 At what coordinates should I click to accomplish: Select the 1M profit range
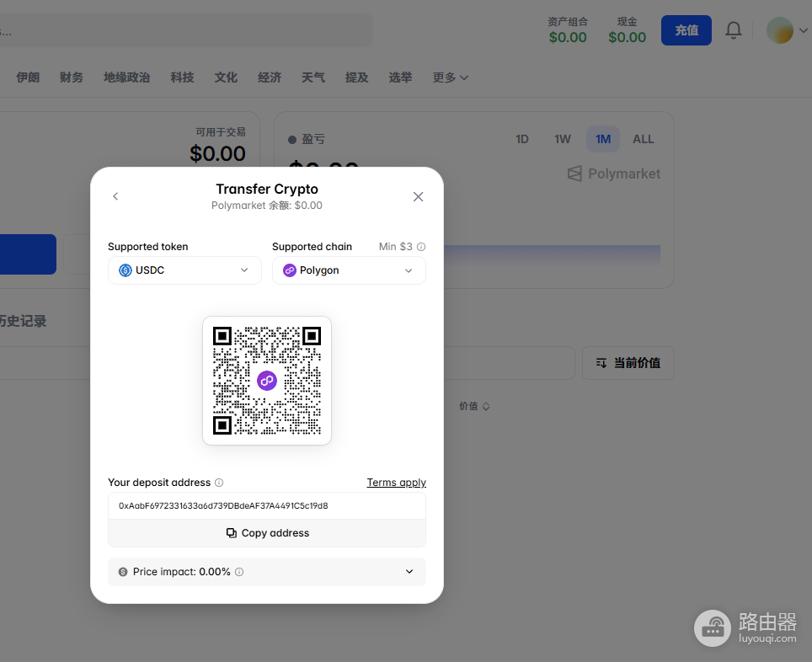tap(603, 139)
